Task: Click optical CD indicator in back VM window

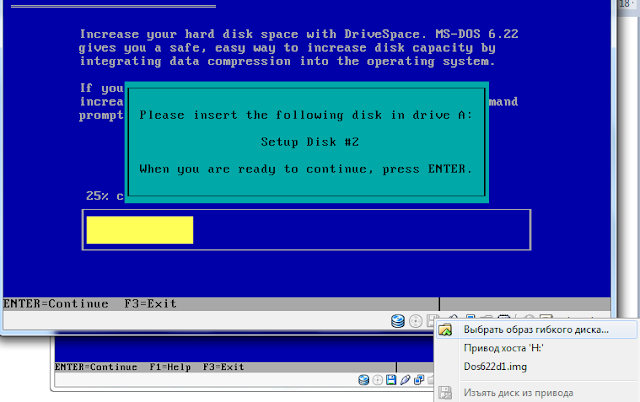Action: pyautogui.click(x=378, y=380)
